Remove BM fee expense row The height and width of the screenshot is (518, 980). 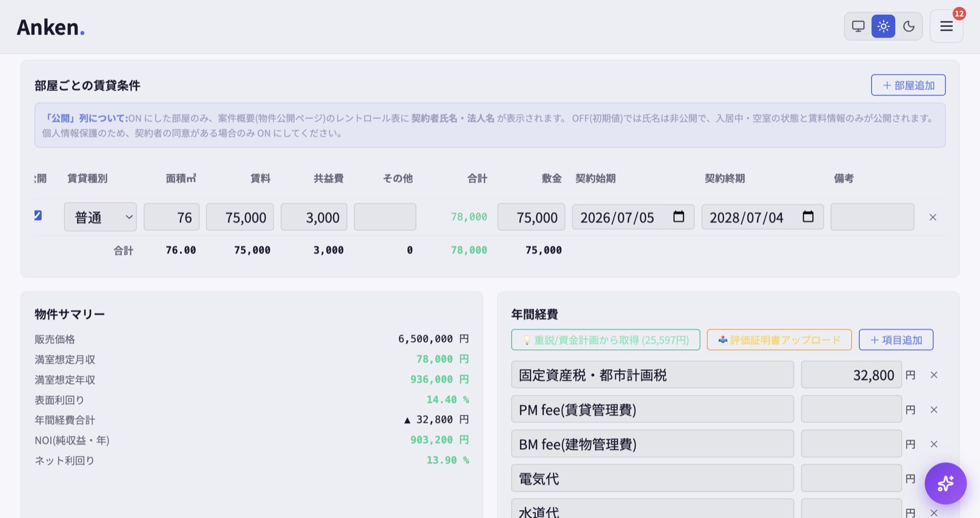(934, 444)
